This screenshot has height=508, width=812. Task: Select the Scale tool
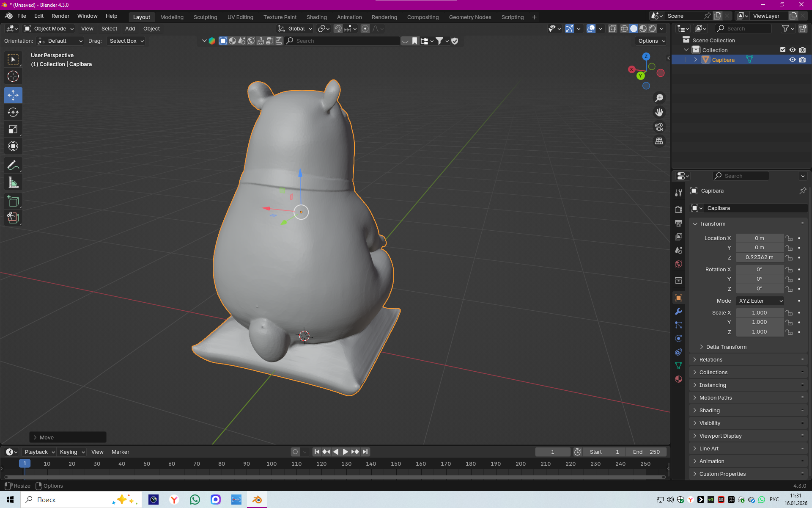pos(13,129)
